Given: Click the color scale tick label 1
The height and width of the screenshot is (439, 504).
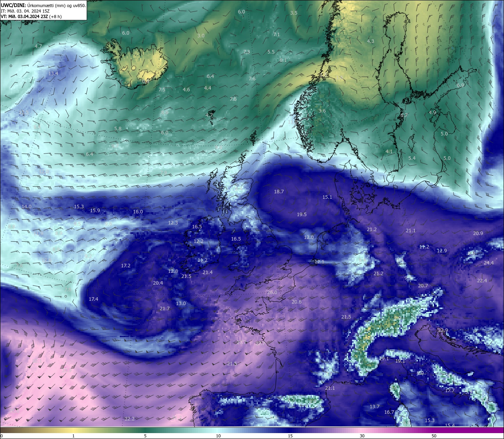Looking at the screenshot, I should [73, 436].
